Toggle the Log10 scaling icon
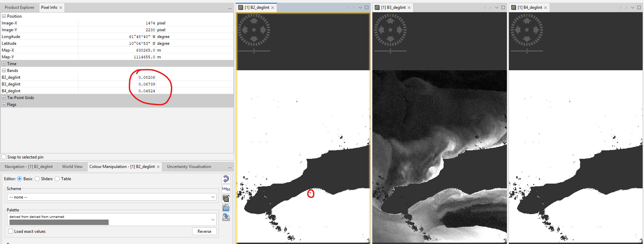 coord(226,189)
